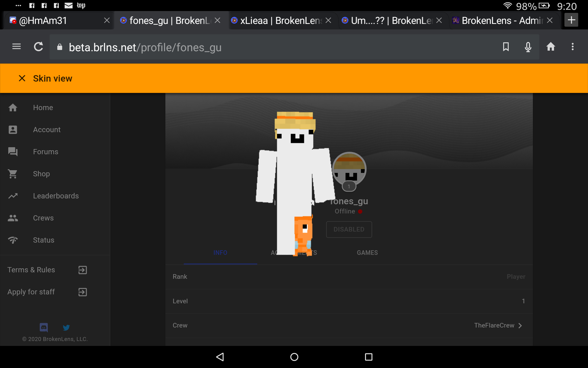Tap the Android back button
This screenshot has height=368, width=588.
[x=220, y=357]
